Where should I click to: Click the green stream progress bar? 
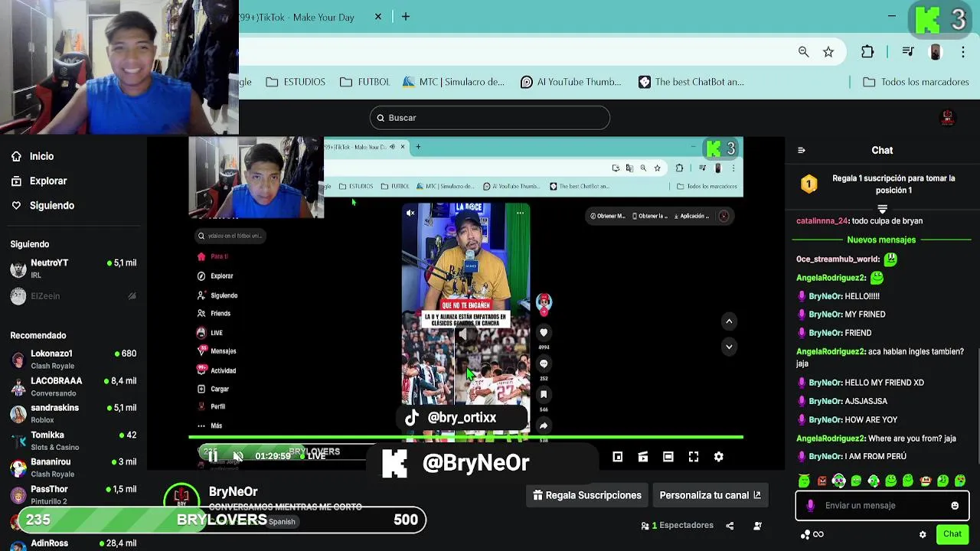pyautogui.click(x=465, y=437)
